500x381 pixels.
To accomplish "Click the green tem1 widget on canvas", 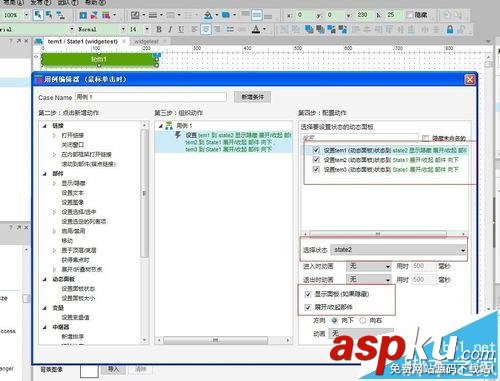I will coord(99,59).
